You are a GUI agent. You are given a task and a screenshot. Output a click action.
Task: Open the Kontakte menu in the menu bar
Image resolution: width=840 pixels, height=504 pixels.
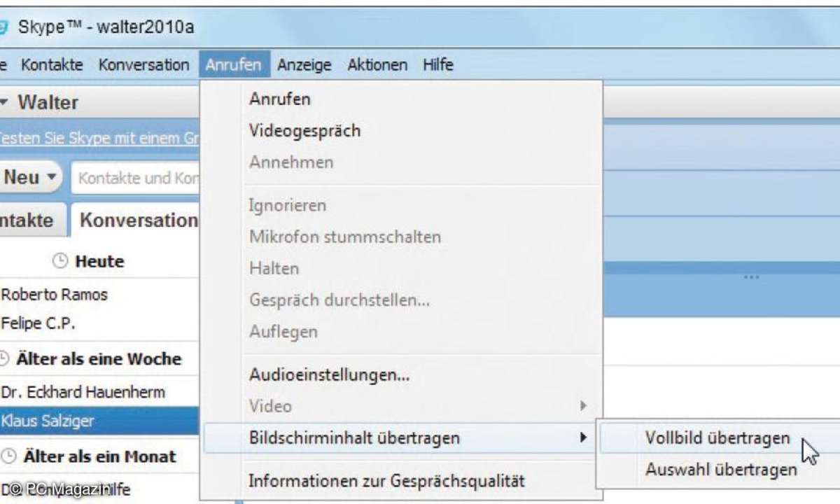click(x=52, y=65)
